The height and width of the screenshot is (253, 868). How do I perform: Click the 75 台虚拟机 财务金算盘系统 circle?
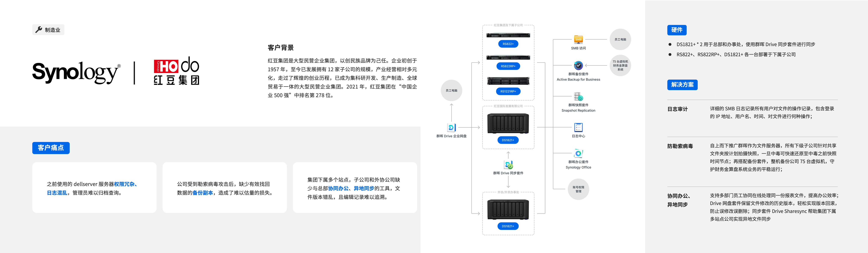click(x=620, y=65)
